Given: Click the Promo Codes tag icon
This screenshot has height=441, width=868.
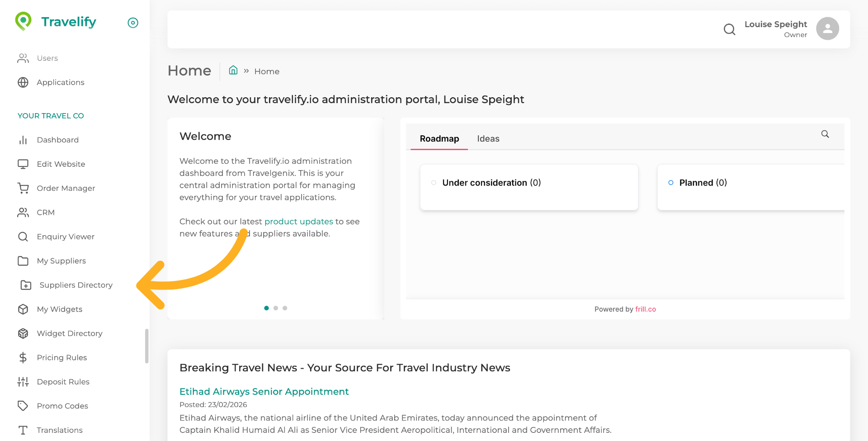Looking at the screenshot, I should [x=23, y=406].
